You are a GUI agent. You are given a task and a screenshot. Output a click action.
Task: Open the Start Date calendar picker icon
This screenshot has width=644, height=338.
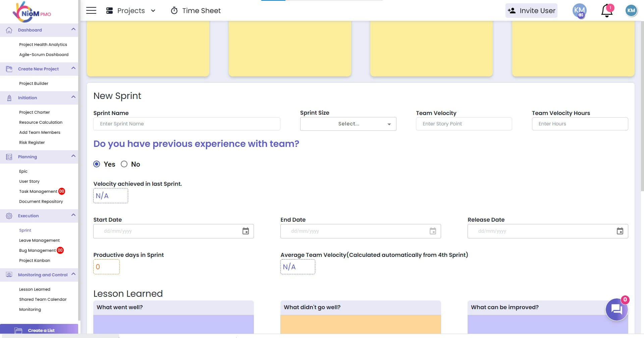[246, 231]
